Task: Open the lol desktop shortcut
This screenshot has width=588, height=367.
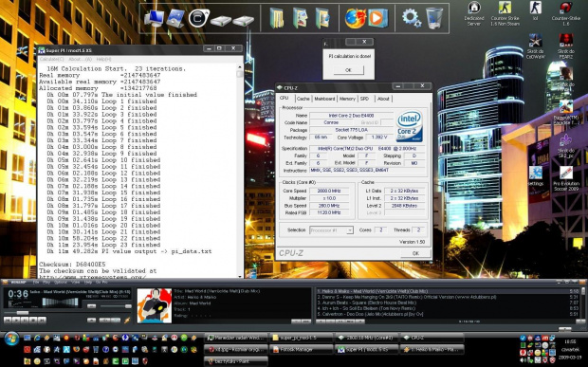Action: coord(535,11)
